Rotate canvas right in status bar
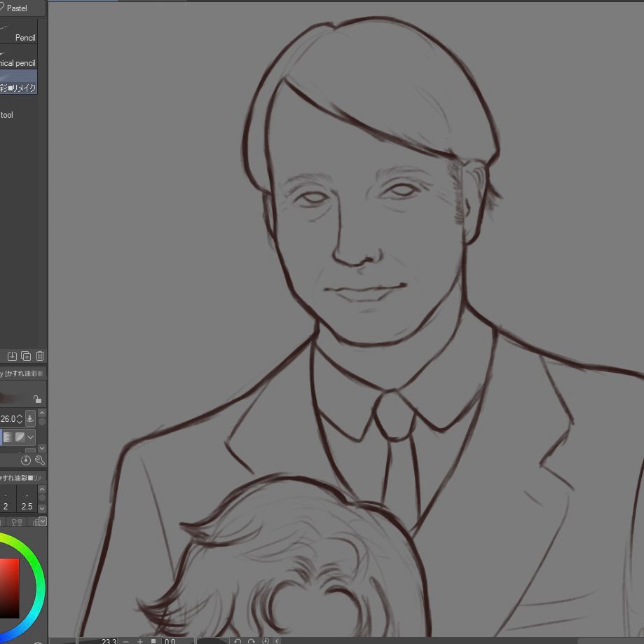Viewport: 644px width, 644px height. (x=252, y=641)
